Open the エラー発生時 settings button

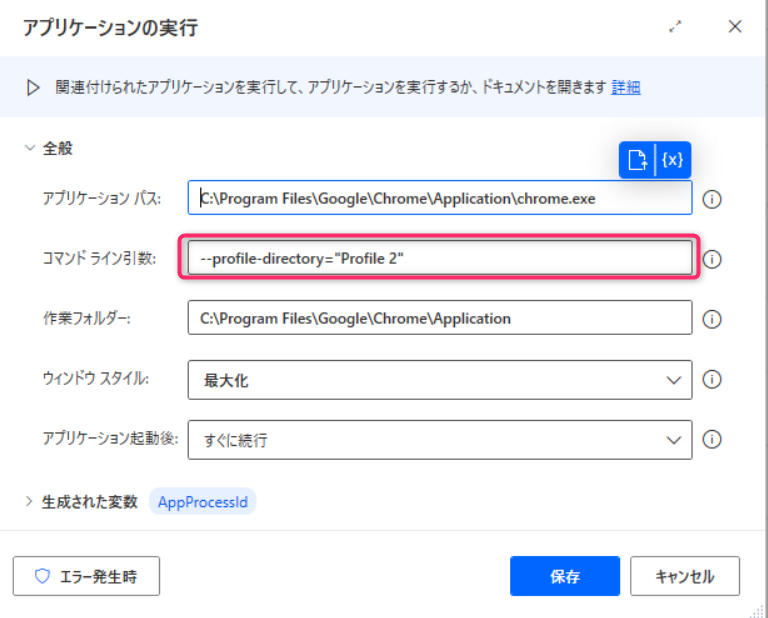(x=86, y=576)
